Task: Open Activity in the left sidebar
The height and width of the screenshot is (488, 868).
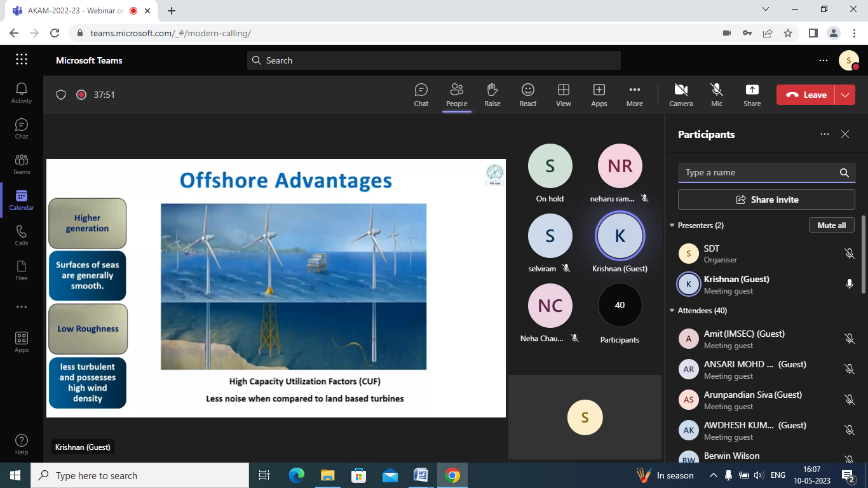Action: pyautogui.click(x=22, y=93)
